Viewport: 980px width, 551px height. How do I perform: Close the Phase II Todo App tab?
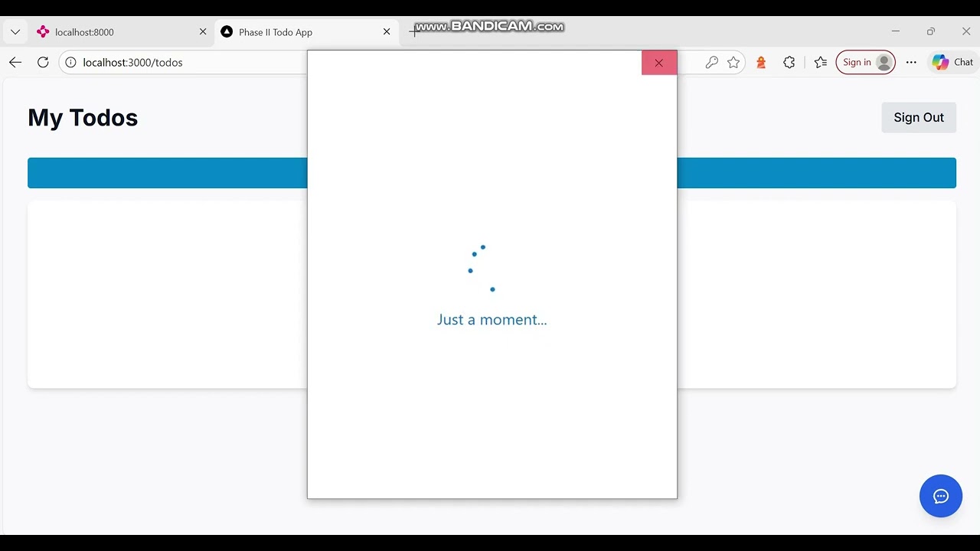coord(387,32)
